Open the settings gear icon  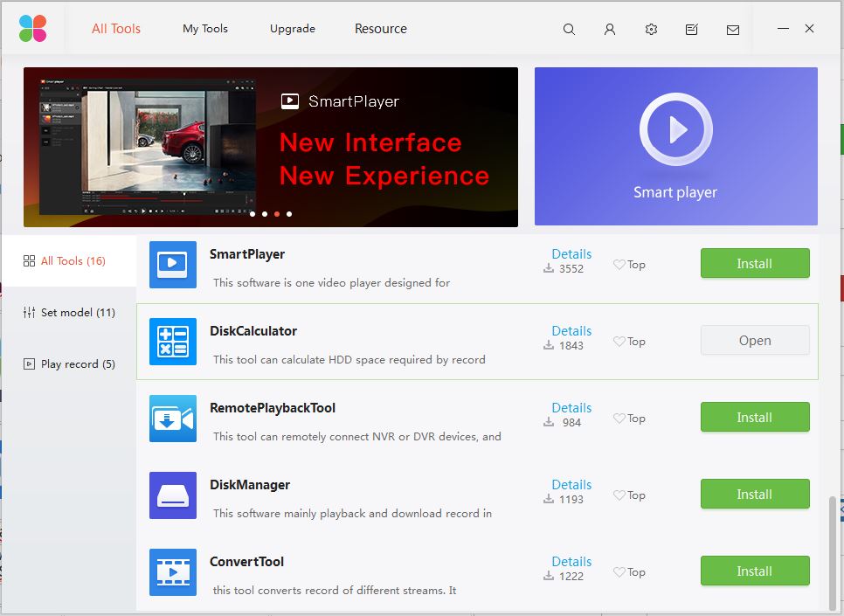pyautogui.click(x=651, y=29)
